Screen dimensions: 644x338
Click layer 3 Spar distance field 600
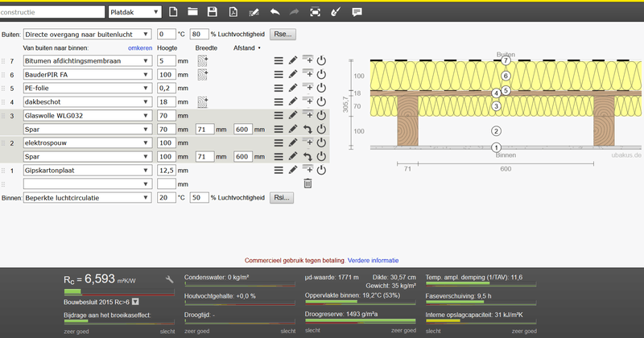click(243, 130)
